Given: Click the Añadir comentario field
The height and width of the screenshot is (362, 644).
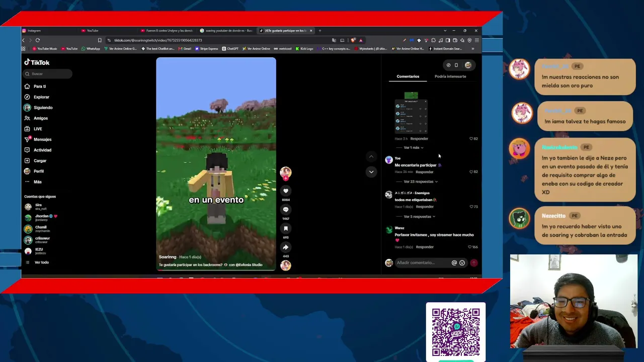Looking at the screenshot, I should (422, 262).
